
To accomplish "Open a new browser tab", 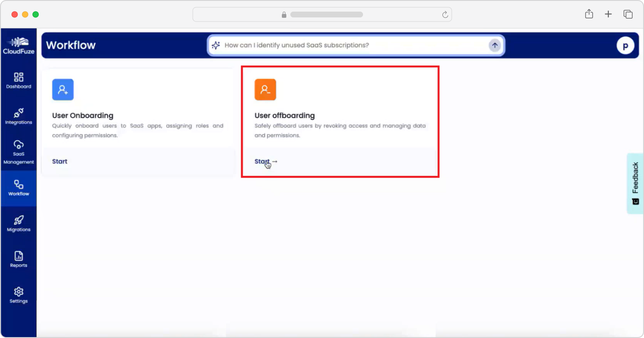I will click(x=608, y=14).
